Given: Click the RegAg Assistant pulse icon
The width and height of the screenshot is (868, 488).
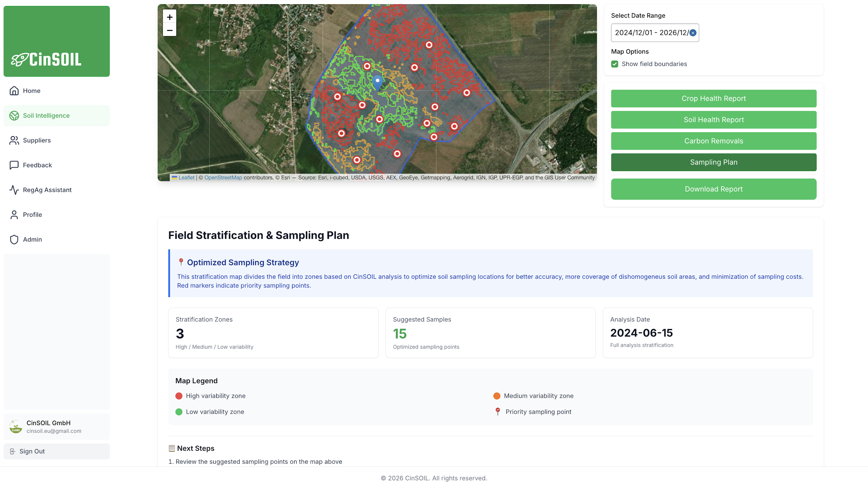Looking at the screenshot, I should pos(14,190).
